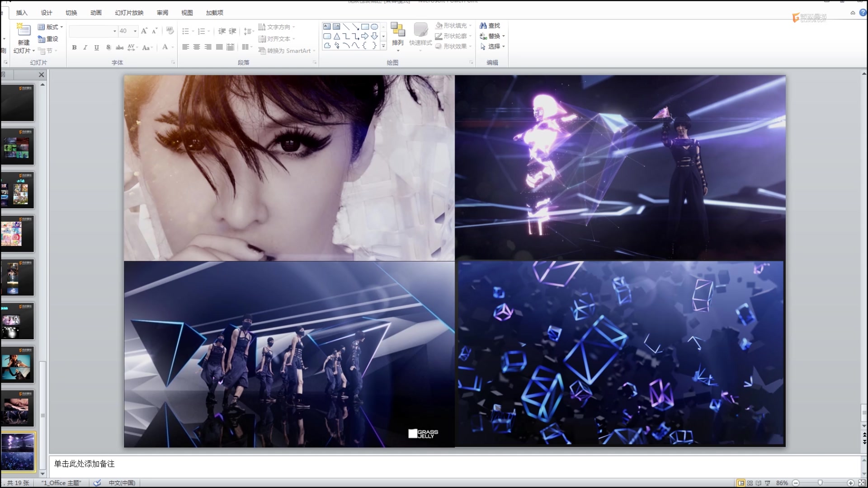Toggle Align Text Right
Image resolution: width=868 pixels, height=488 pixels.
pyautogui.click(x=208, y=47)
